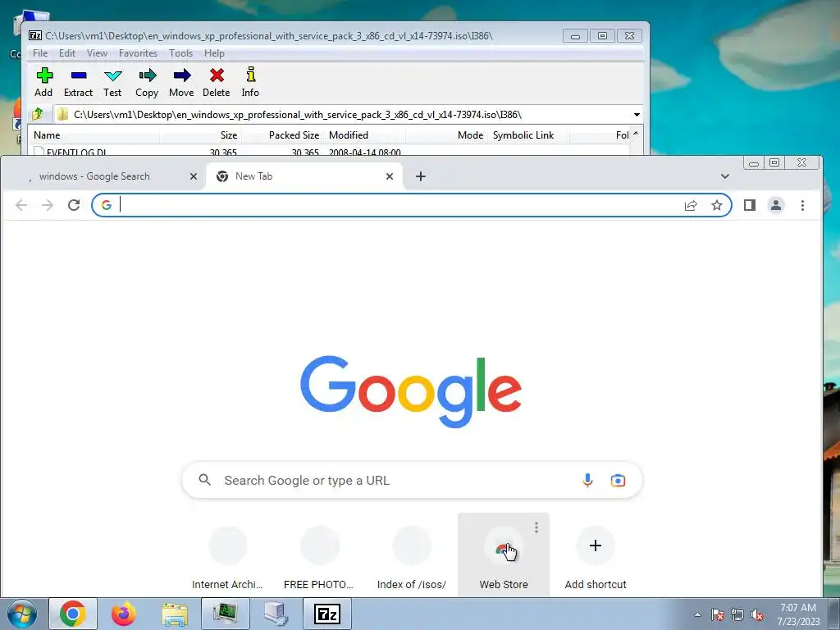Screen dimensions: 840x630
Task: Open the Index of /isos/ shortcut
Action: pyautogui.click(x=412, y=555)
